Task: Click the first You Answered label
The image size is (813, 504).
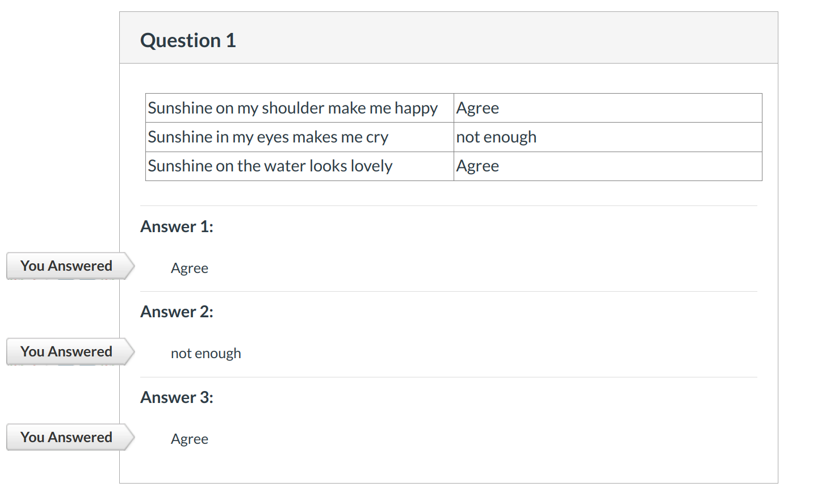Action: point(66,266)
